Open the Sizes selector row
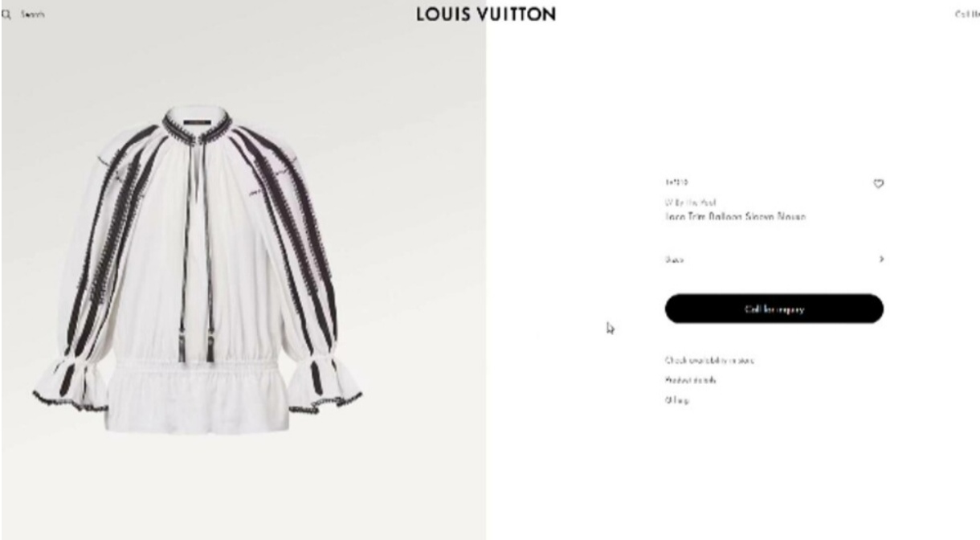The height and width of the screenshot is (540, 980). 774,260
